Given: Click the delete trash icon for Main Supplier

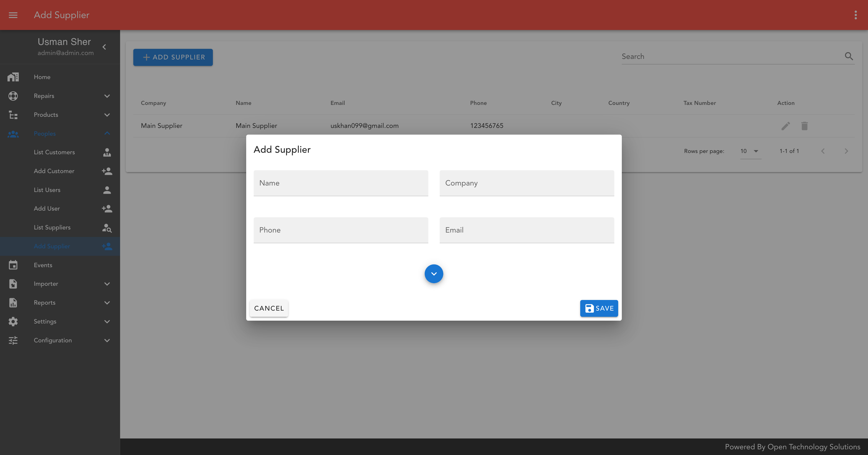Looking at the screenshot, I should pyautogui.click(x=804, y=126).
